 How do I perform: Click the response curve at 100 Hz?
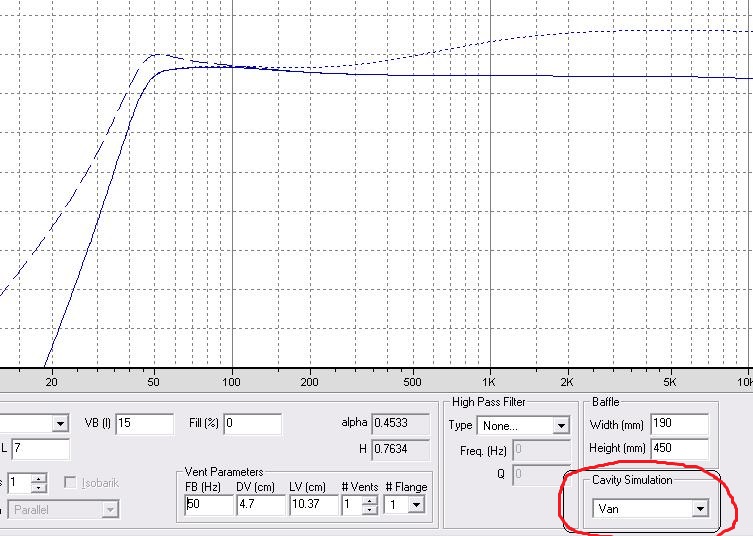pyautogui.click(x=232, y=67)
